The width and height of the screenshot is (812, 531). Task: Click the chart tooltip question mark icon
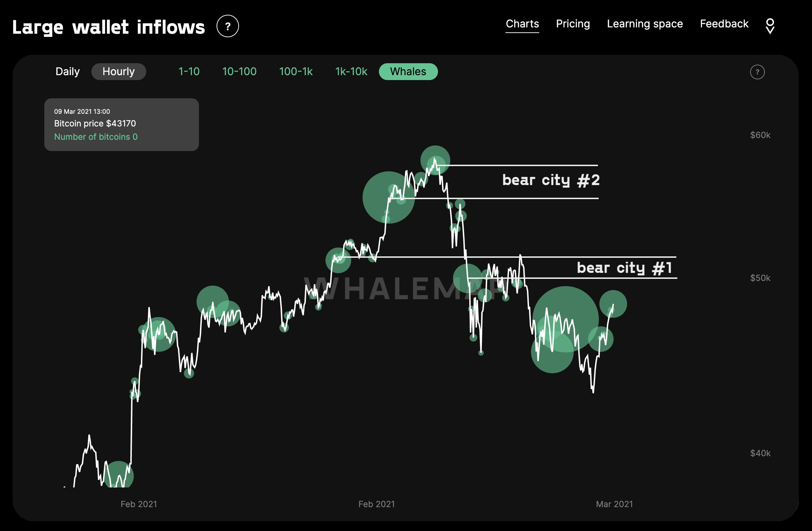758,72
